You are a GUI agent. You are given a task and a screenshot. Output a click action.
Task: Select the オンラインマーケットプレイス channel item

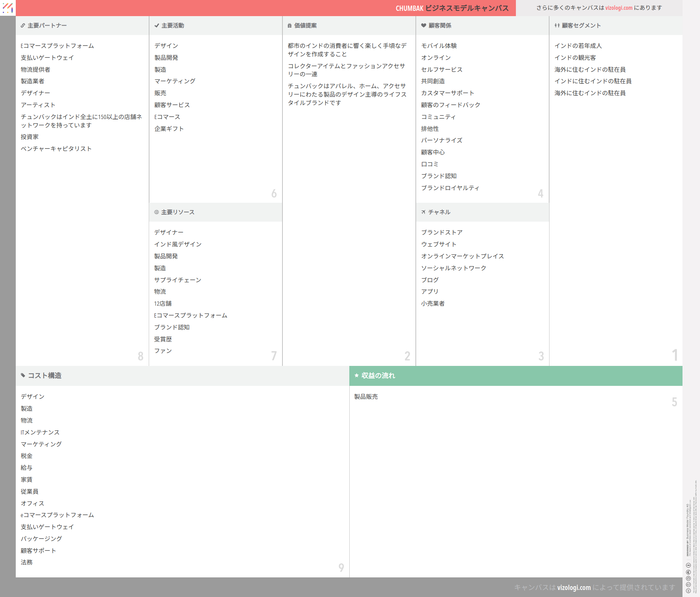pyautogui.click(x=462, y=256)
